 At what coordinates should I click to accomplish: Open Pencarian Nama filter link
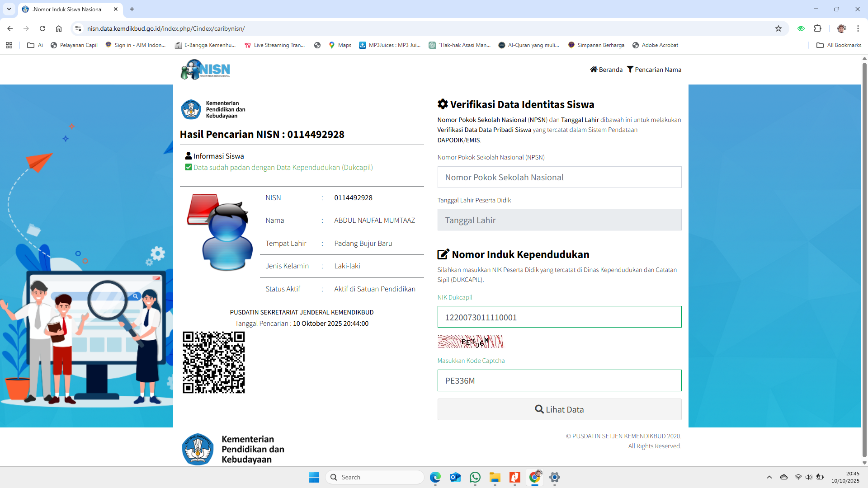(x=654, y=70)
